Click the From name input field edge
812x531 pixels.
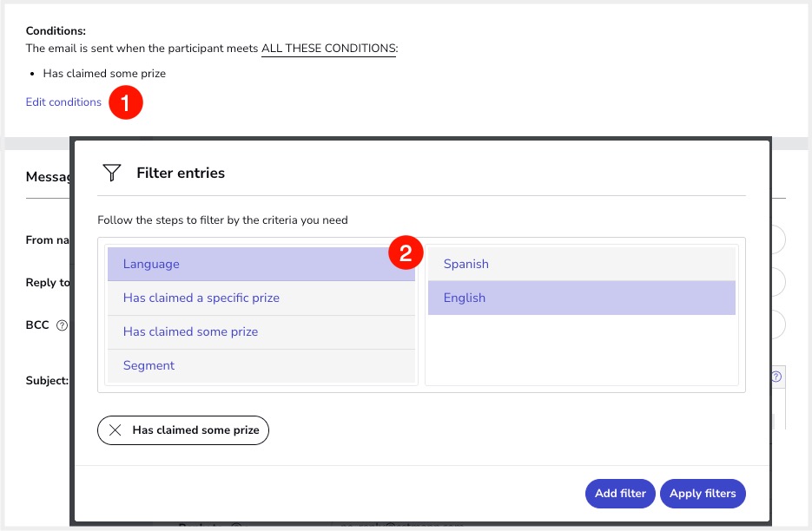778,240
